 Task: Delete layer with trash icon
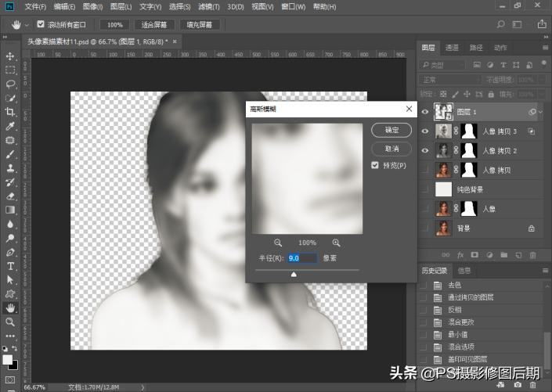[x=533, y=255]
